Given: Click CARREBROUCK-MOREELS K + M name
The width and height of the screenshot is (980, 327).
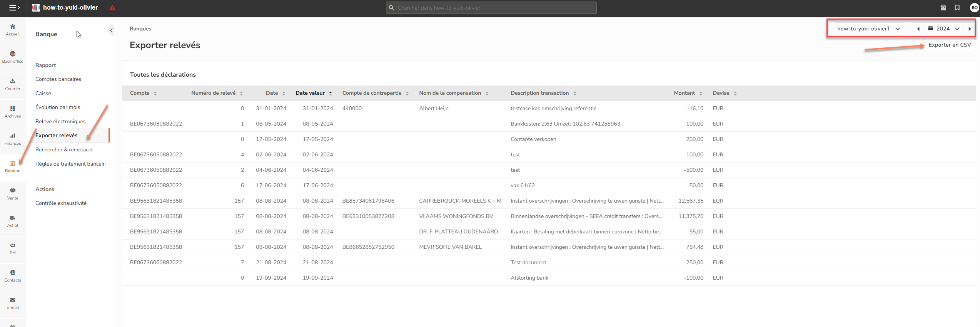Looking at the screenshot, I should pyautogui.click(x=460, y=201).
